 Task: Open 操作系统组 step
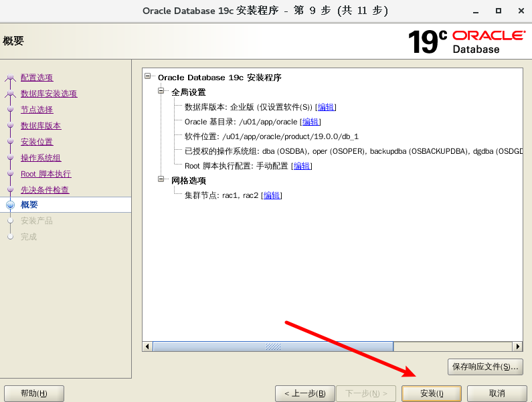coord(41,158)
